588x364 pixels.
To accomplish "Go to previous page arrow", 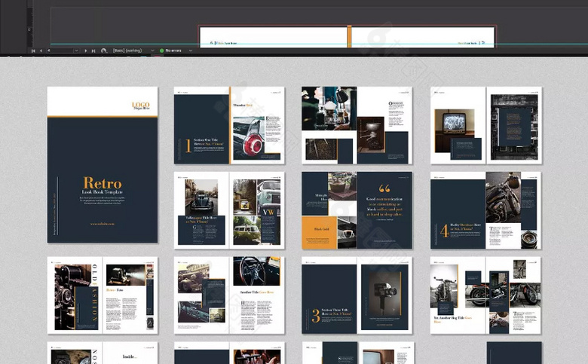I will coord(41,50).
